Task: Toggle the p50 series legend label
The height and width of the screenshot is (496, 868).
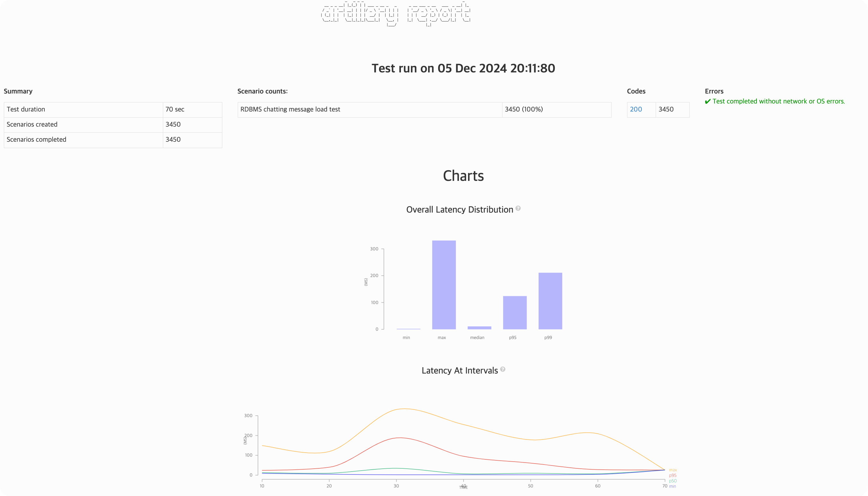Action: (672, 481)
